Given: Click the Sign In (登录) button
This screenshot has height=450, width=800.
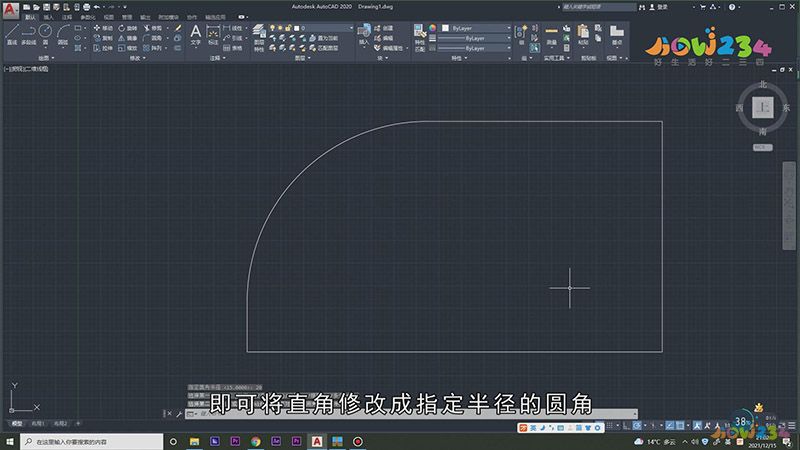Looking at the screenshot, I should tap(659, 7).
